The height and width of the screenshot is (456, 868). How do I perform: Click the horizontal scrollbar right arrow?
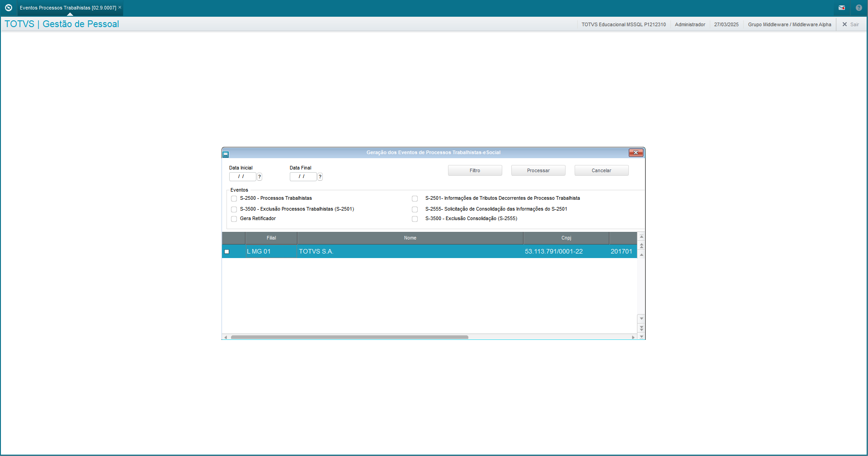(633, 337)
